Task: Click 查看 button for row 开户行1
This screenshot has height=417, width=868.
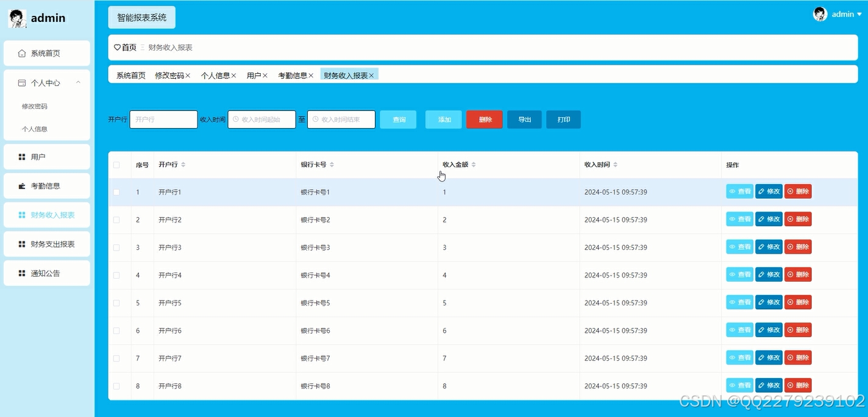Action: [740, 191]
